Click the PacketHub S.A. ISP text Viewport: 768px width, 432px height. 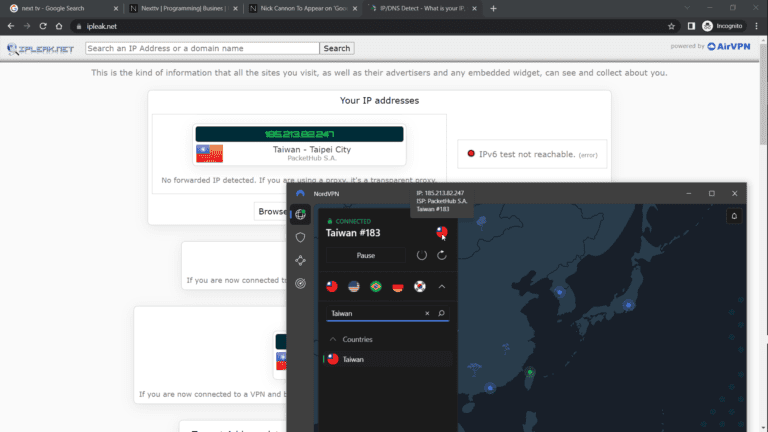tap(312, 158)
